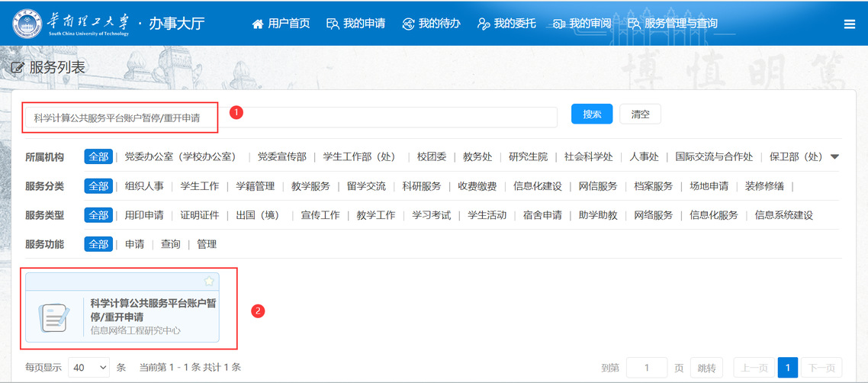Select 全部 in 服务功能 row

click(x=98, y=244)
